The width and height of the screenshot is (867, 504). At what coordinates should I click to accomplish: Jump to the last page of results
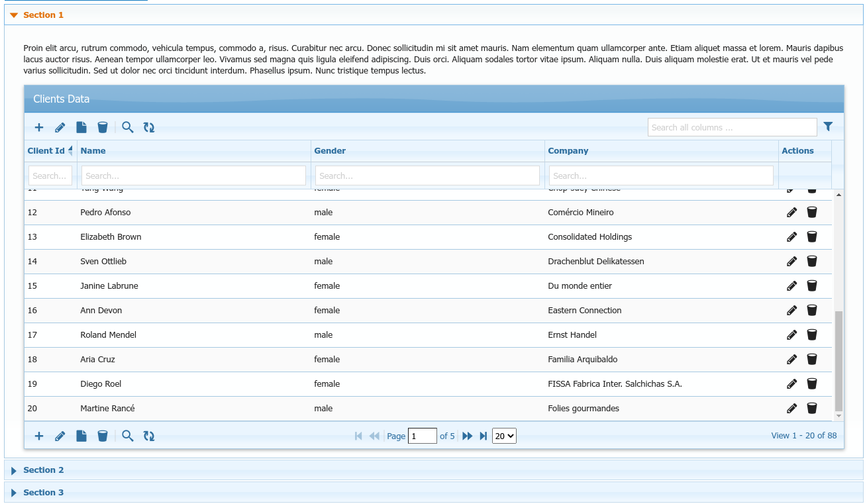[484, 436]
